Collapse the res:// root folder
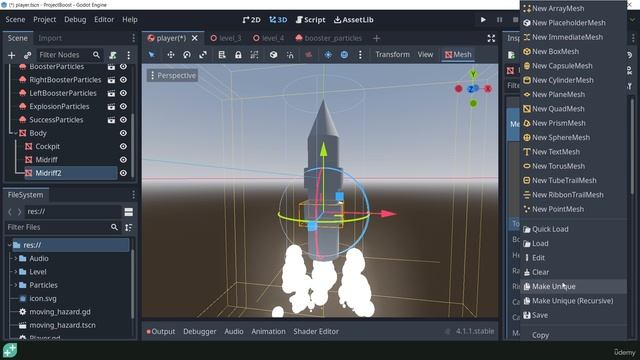The width and height of the screenshot is (640, 360). [x=9, y=245]
